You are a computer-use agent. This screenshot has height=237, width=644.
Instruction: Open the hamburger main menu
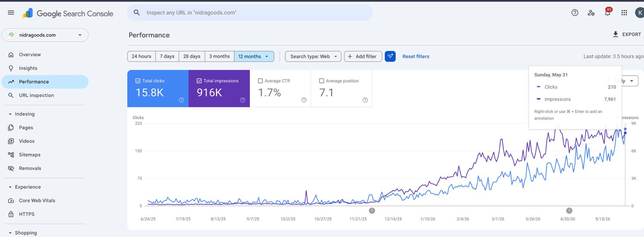(11, 13)
